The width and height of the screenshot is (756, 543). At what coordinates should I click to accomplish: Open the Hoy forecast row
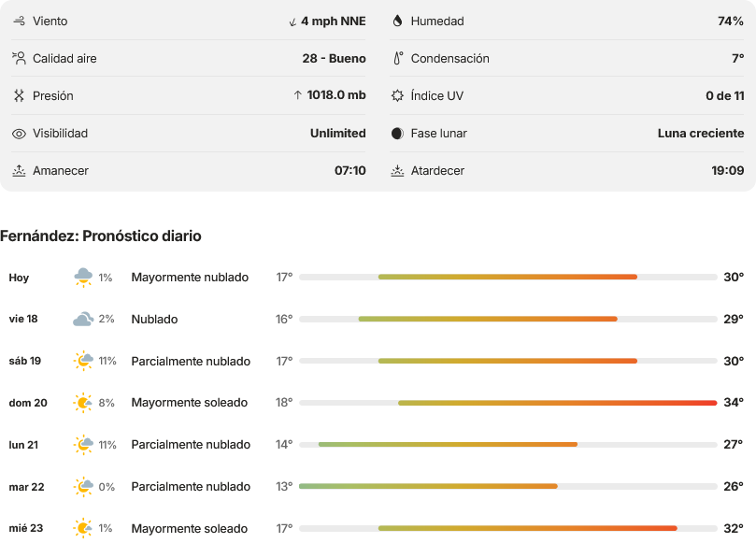pyautogui.click(x=376, y=278)
